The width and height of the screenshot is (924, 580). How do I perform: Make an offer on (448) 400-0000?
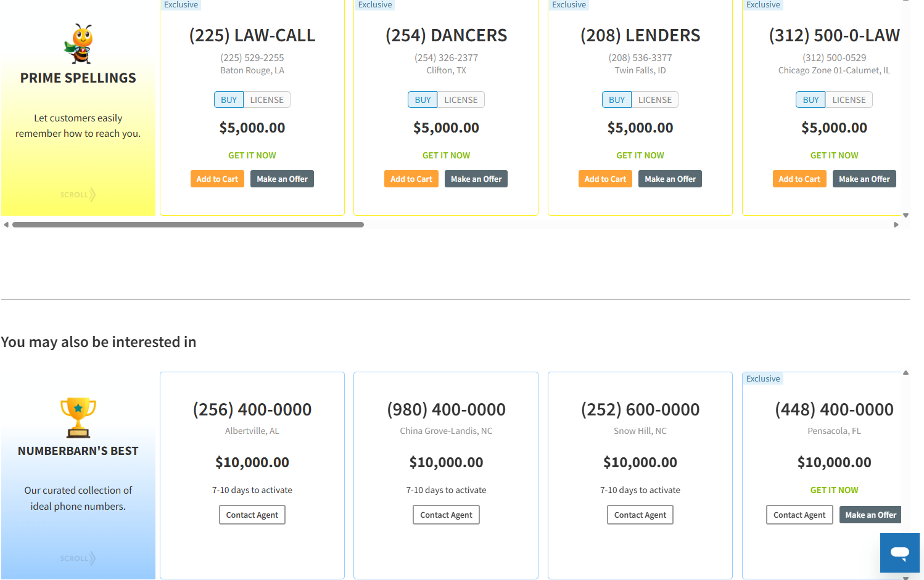(870, 515)
